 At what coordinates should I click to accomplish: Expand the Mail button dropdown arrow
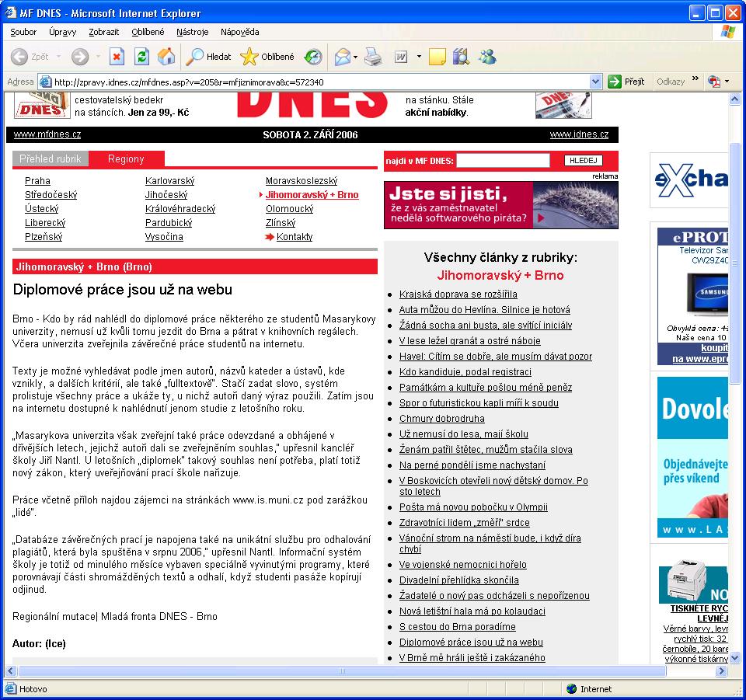[x=355, y=57]
